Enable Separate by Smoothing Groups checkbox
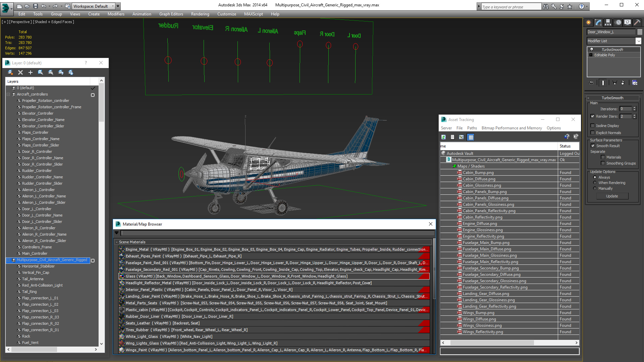 click(603, 163)
